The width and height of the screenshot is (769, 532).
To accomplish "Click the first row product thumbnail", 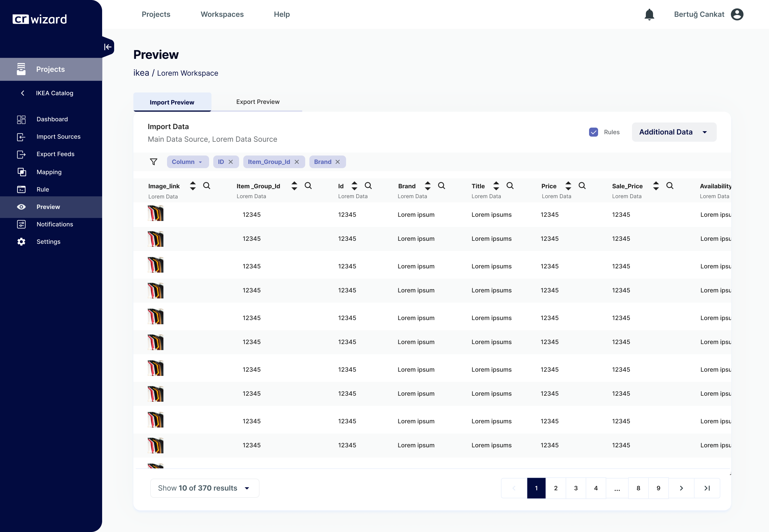I will tap(155, 213).
